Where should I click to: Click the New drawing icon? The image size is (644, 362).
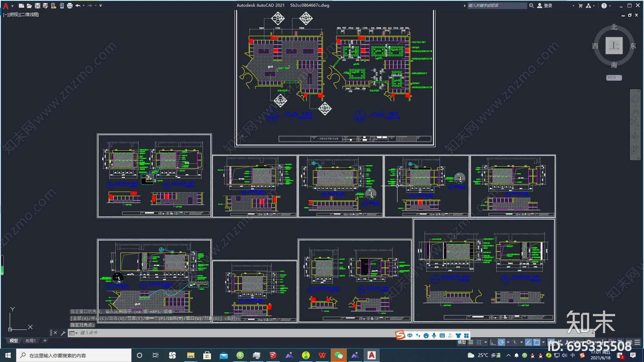(x=21, y=6)
